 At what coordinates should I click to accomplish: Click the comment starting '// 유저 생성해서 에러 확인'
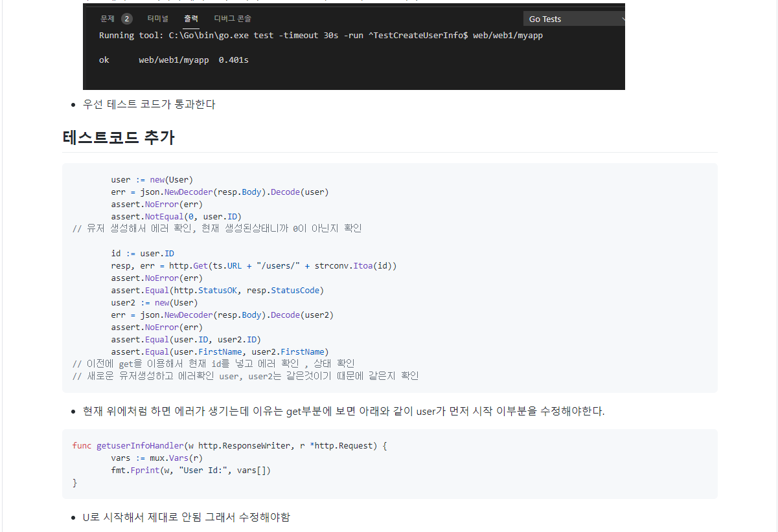[x=217, y=228]
